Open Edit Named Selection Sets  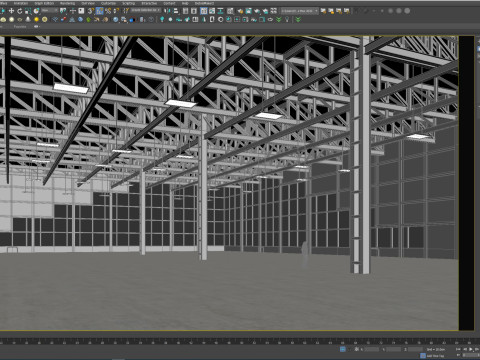126,11
